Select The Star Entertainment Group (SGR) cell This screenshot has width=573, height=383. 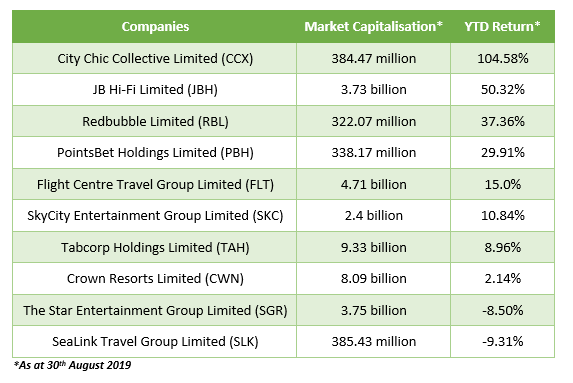pos(155,310)
